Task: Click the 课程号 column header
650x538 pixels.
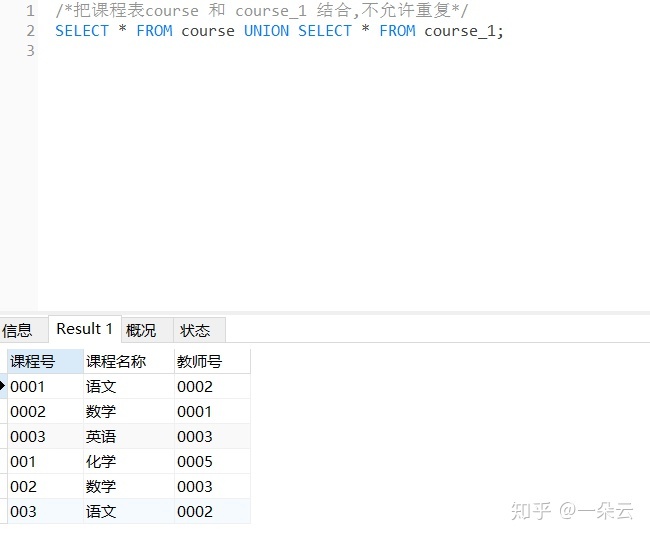Action: point(46,361)
